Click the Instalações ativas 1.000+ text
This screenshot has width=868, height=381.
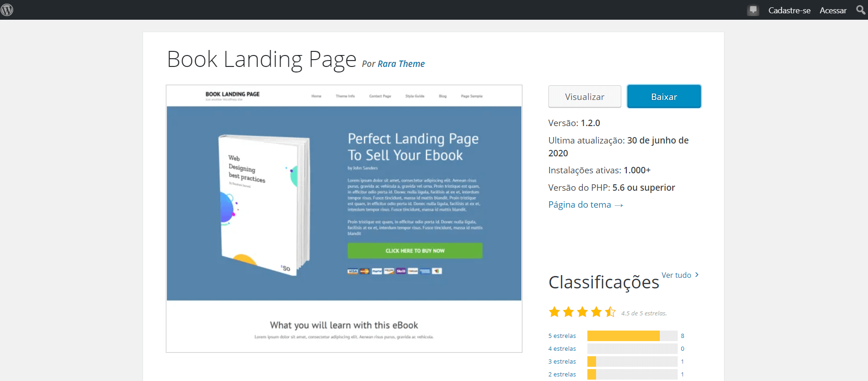pyautogui.click(x=599, y=170)
